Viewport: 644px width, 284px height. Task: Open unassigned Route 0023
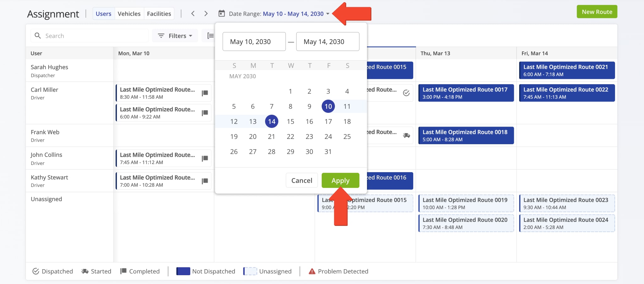[567, 203]
